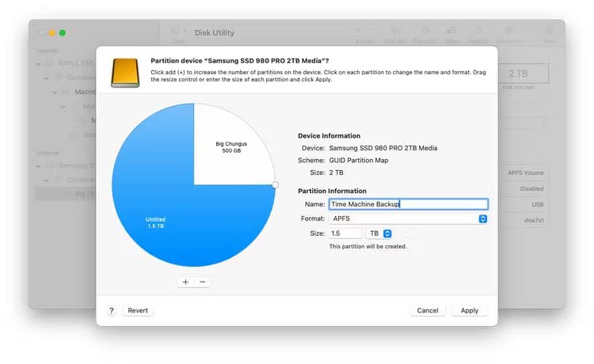Click the yellow external drive icon
The height and width of the screenshot is (364, 594).
(125, 73)
